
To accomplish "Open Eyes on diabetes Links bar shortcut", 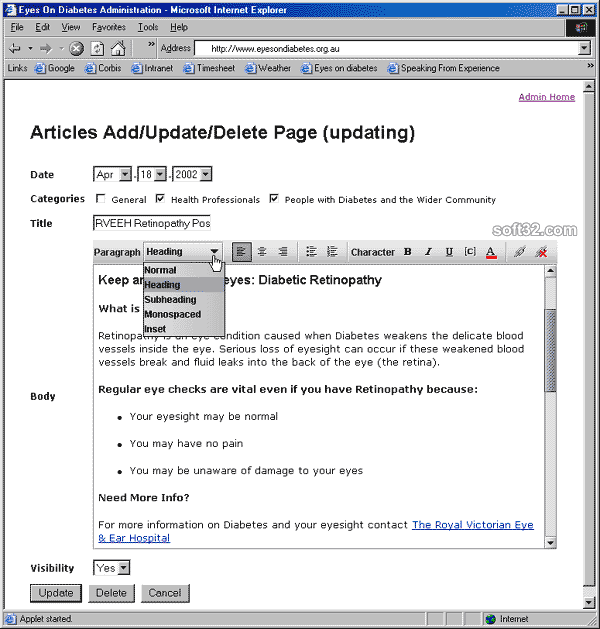I will 339,68.
